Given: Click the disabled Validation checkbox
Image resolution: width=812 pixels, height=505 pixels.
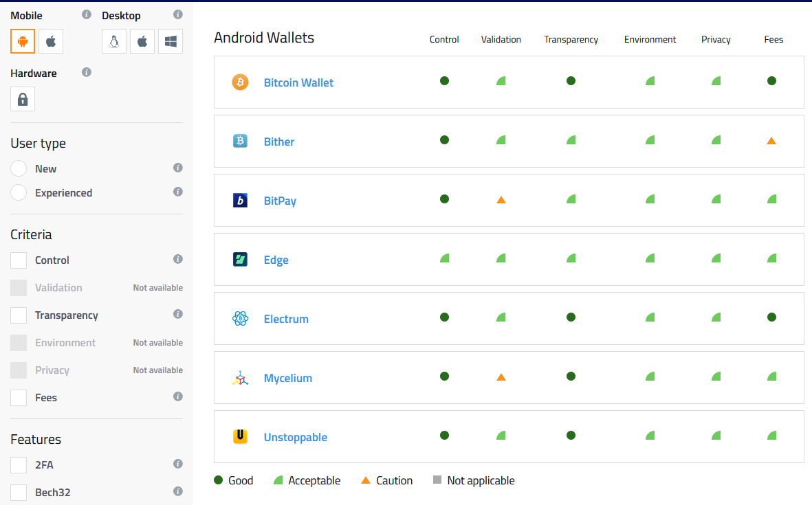Looking at the screenshot, I should pos(19,288).
